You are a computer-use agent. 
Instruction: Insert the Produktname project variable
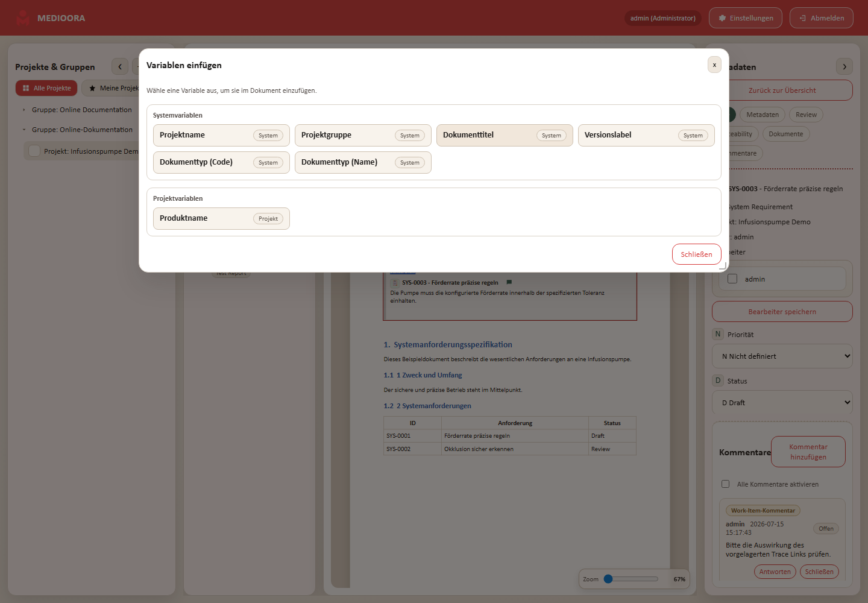click(x=221, y=218)
